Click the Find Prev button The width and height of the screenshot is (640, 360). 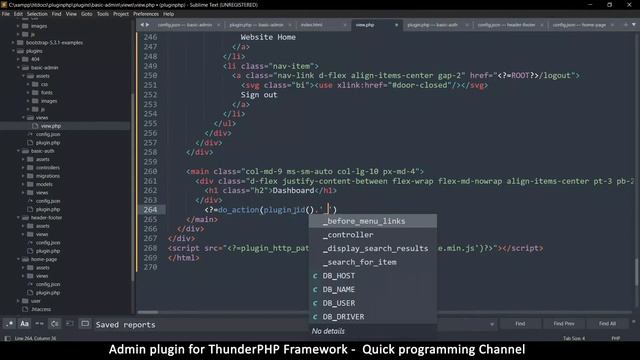click(x=564, y=324)
